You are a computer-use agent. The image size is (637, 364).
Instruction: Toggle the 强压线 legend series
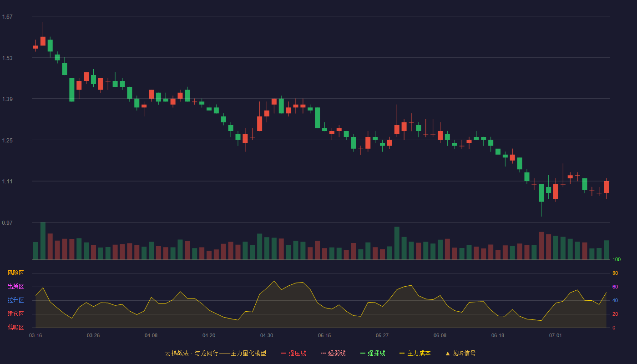pyautogui.click(x=293, y=353)
